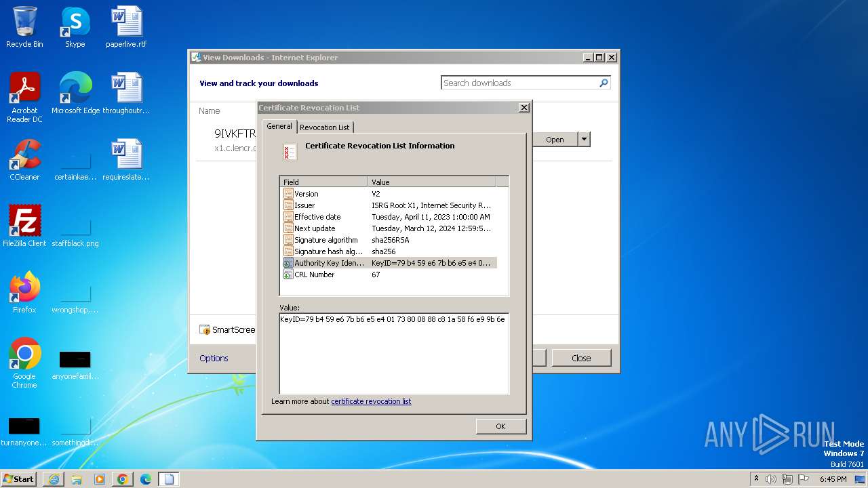Viewport: 868px width, 488px height.
Task: Open Google Chrome desktop shortcut
Action: (24, 363)
